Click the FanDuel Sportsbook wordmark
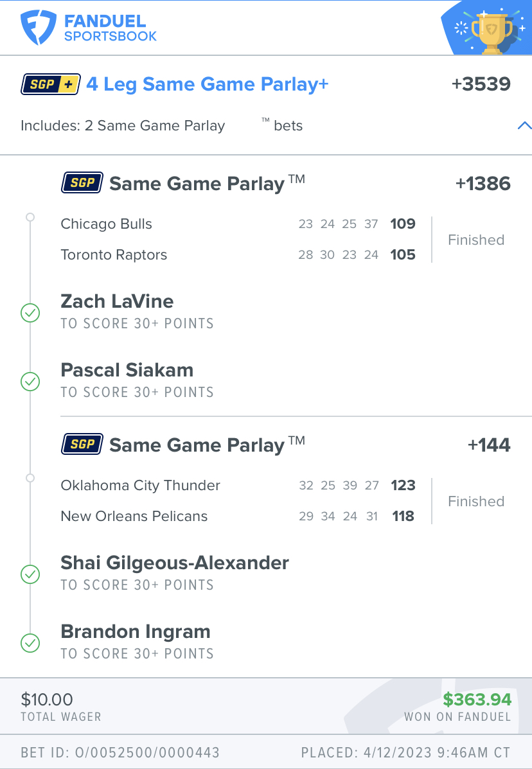 [111, 28]
